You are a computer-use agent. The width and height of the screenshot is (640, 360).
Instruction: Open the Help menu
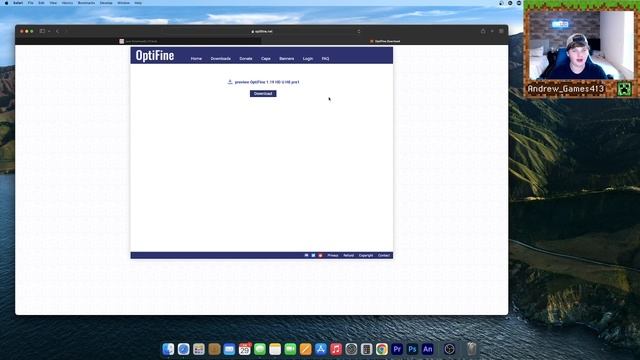pos(138,3)
